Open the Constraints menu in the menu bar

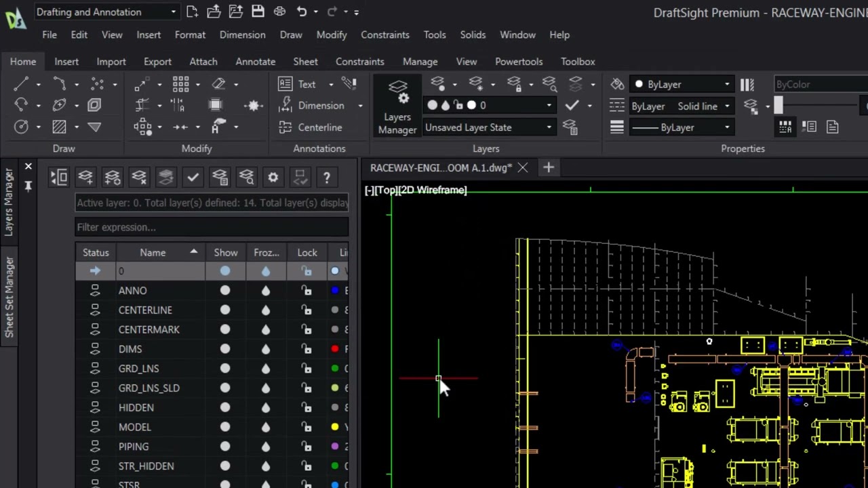coord(385,35)
